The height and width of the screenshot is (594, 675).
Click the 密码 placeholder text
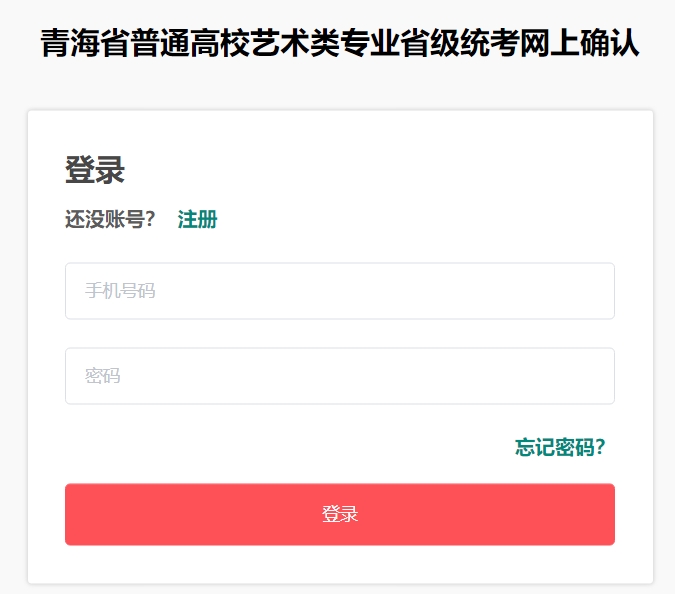(103, 376)
